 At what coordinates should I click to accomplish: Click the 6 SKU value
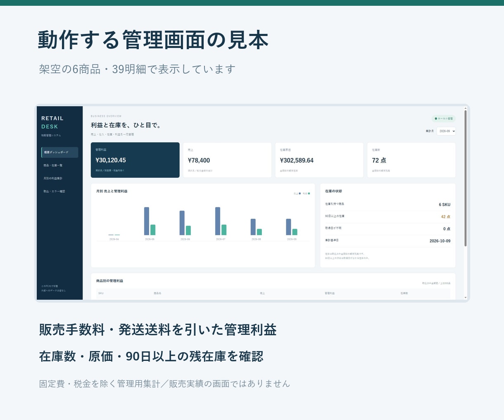[445, 205]
